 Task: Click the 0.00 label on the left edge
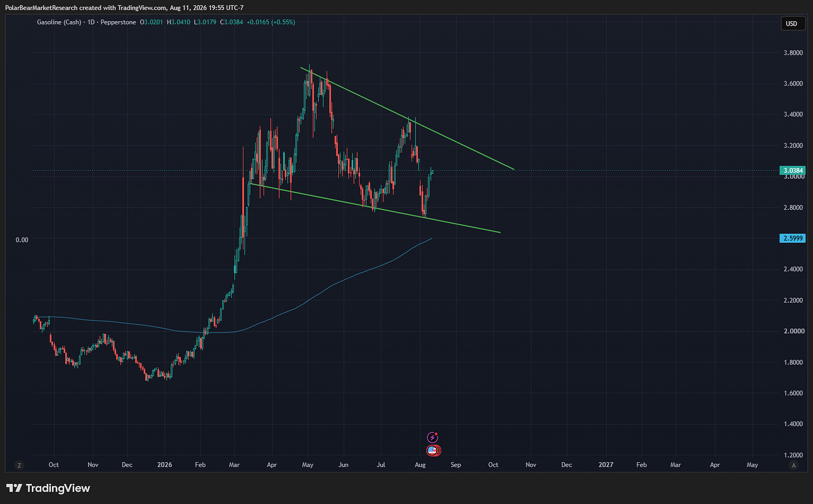coord(22,240)
